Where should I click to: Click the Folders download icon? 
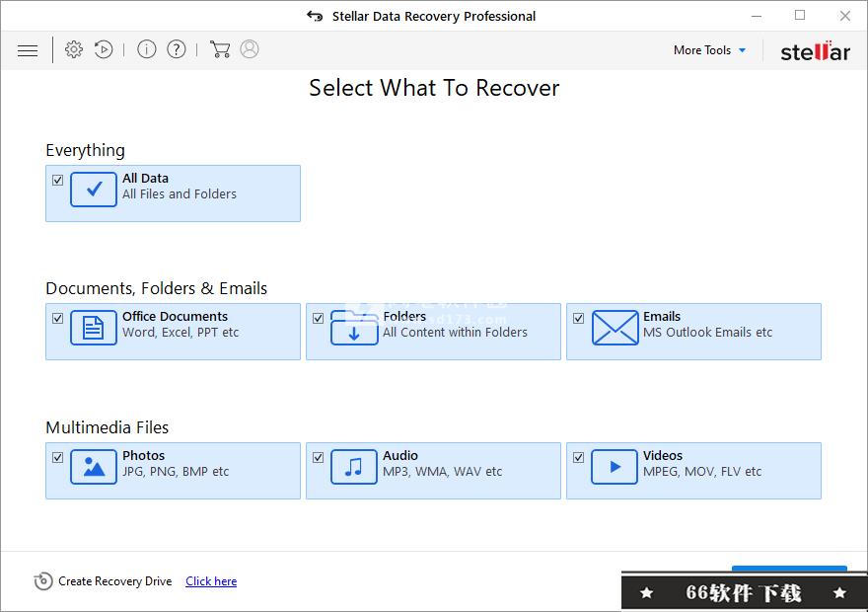coord(354,328)
